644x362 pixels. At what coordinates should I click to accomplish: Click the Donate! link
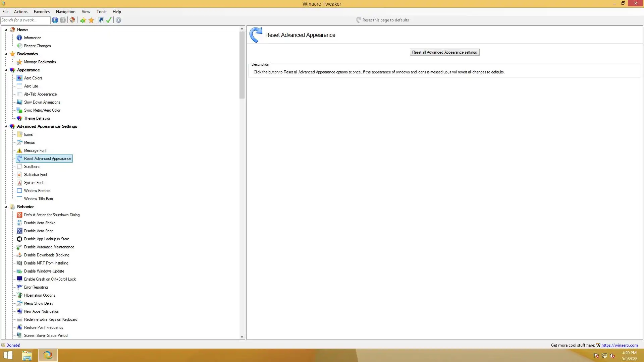pos(13,345)
